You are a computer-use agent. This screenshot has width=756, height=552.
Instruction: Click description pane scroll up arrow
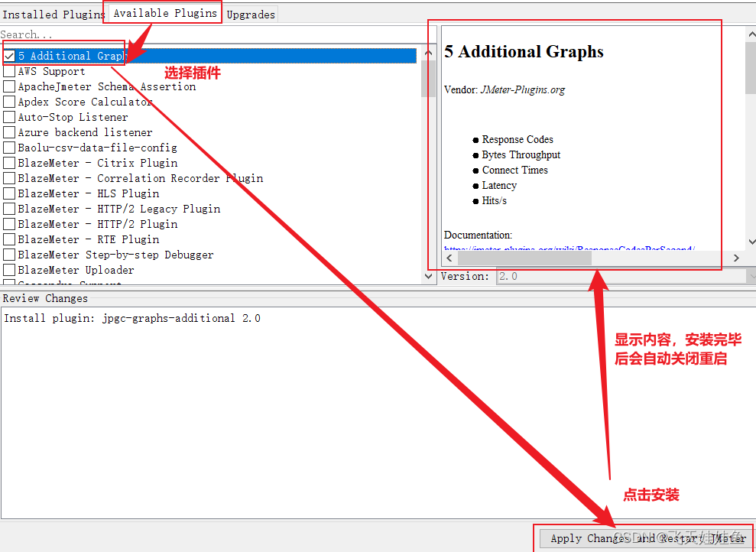(x=751, y=34)
